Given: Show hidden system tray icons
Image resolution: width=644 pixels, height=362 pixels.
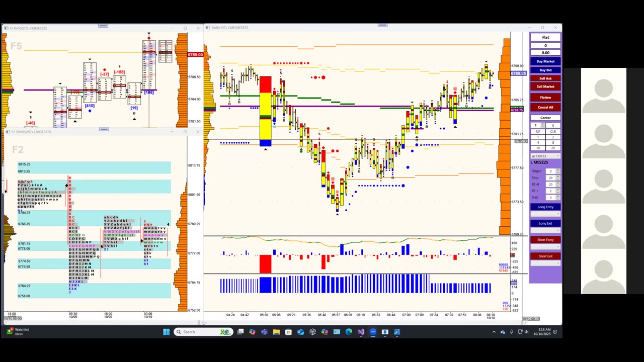Looking at the screenshot, I should pos(494,332).
